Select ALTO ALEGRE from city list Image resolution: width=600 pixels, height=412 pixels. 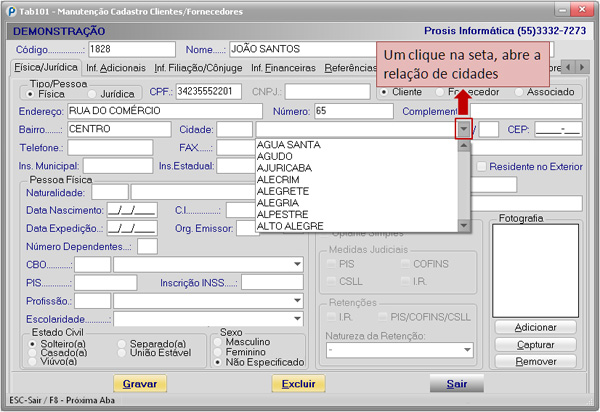click(x=357, y=226)
